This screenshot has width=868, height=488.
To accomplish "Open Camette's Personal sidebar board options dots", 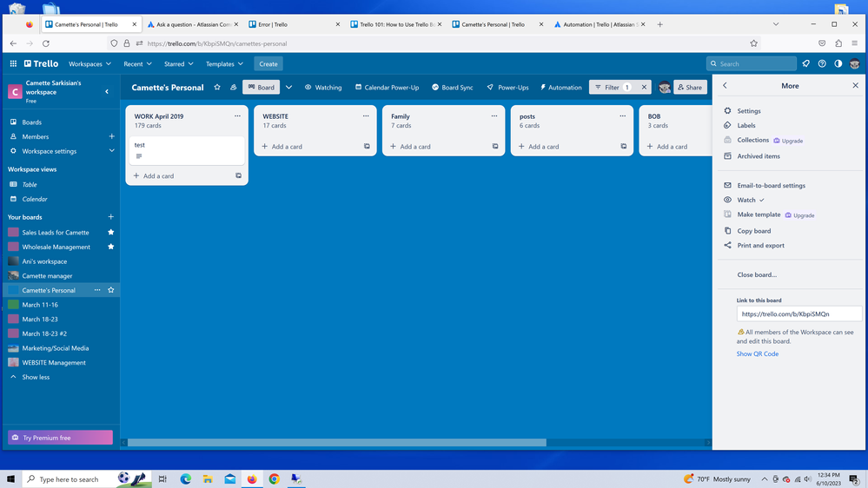I will [97, 290].
